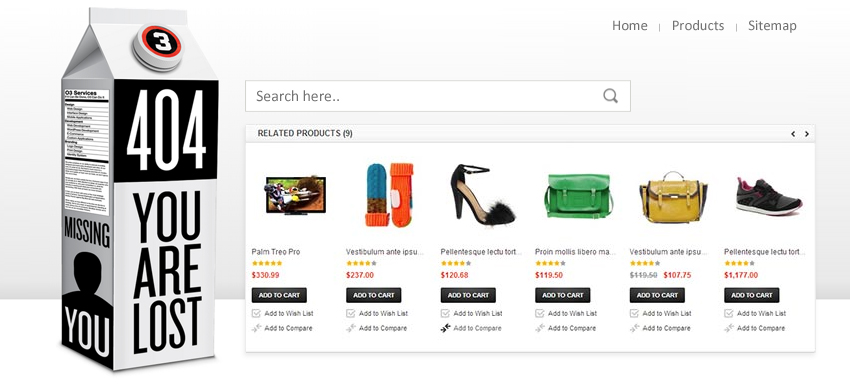Click wish list icon under yellow handbag

click(x=634, y=313)
